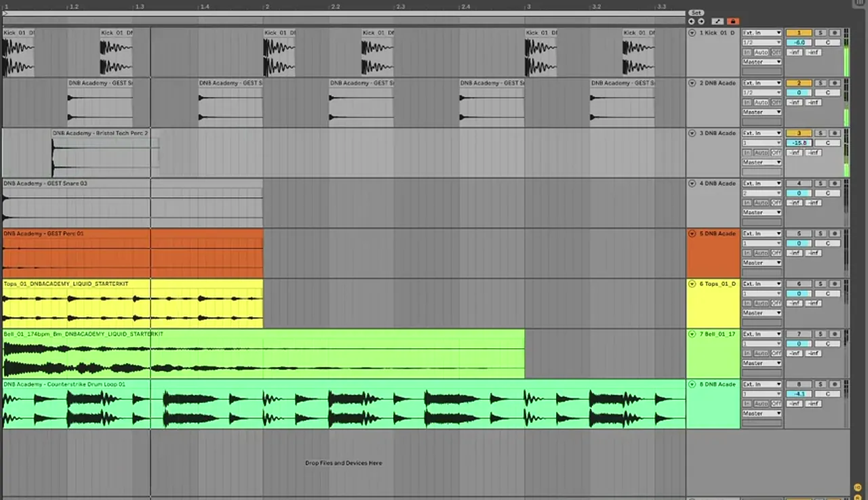The width and height of the screenshot is (868, 500).
Task: Fold track 1 Kick with triangle button
Action: (692, 33)
